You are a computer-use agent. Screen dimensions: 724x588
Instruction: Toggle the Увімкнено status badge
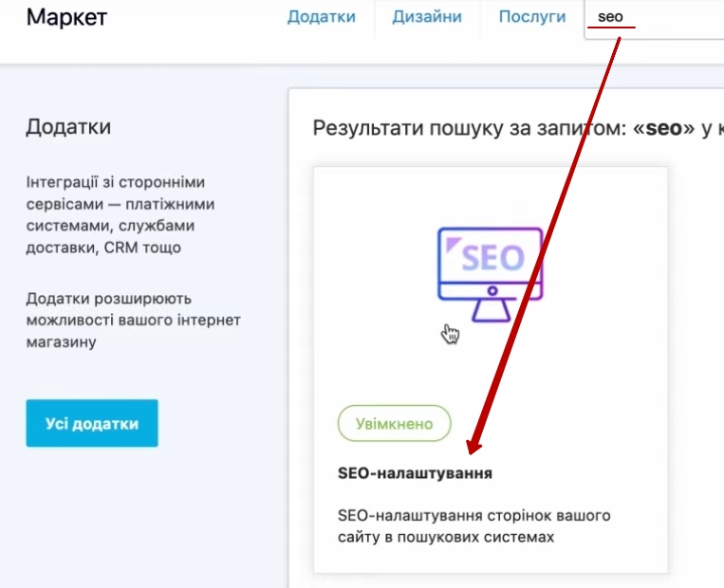point(395,424)
